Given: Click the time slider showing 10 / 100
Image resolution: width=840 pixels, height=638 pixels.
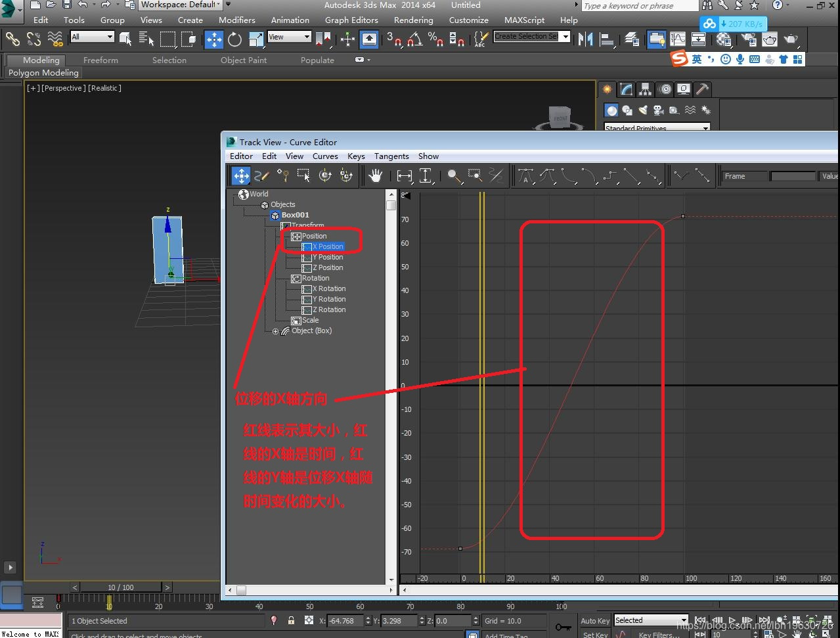Looking at the screenshot, I should tap(121, 587).
